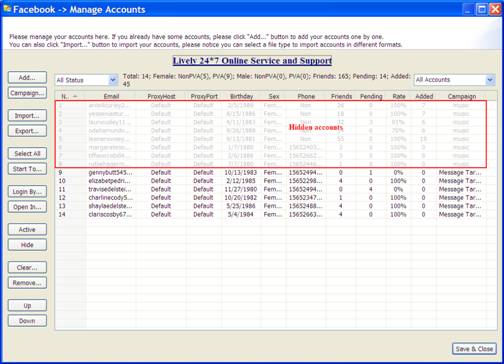Click birthday cell 10/13/1983

(241, 173)
